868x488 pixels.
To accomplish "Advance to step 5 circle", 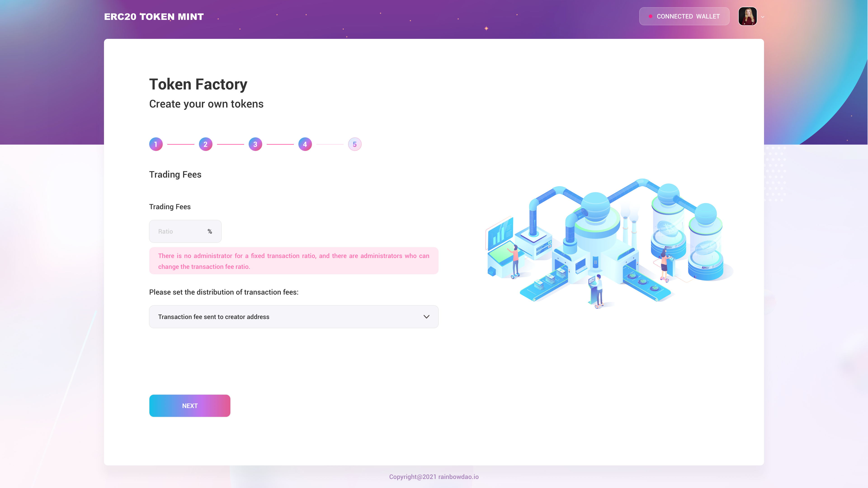I will pyautogui.click(x=354, y=144).
